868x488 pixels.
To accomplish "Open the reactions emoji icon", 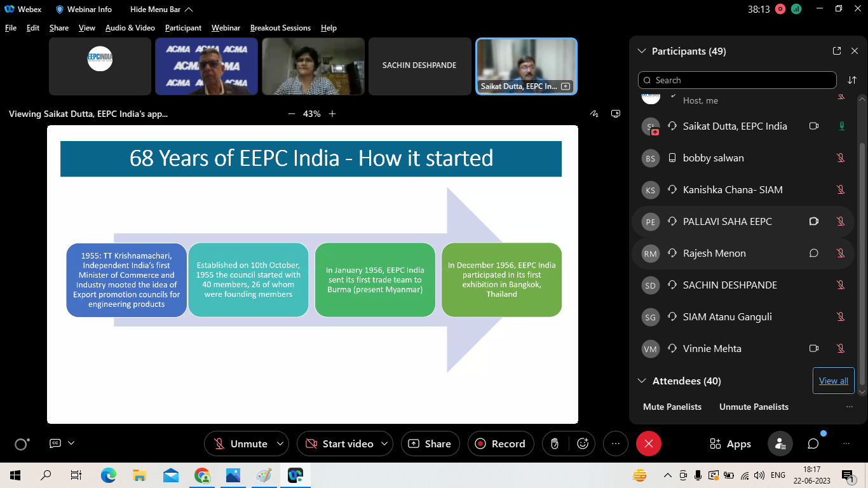I will (582, 444).
